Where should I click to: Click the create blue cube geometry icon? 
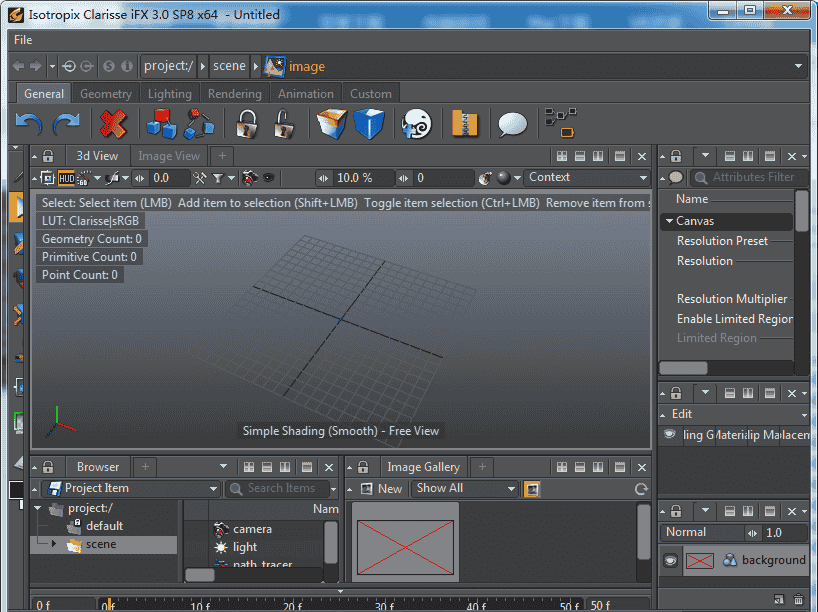point(370,123)
